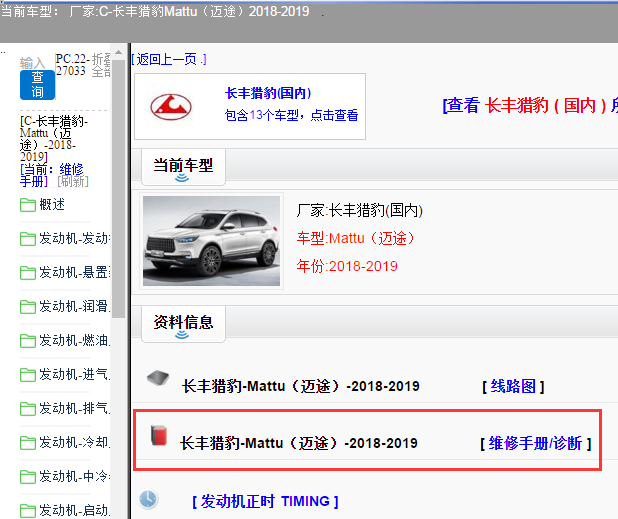Open the 发动机-润滑 folder tree item
The image size is (618, 519).
(74, 306)
